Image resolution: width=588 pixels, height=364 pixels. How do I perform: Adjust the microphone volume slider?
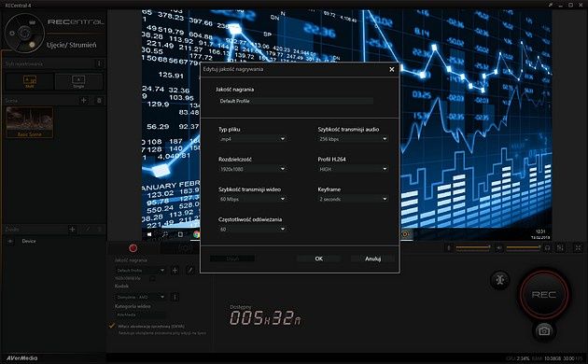click(x=473, y=247)
